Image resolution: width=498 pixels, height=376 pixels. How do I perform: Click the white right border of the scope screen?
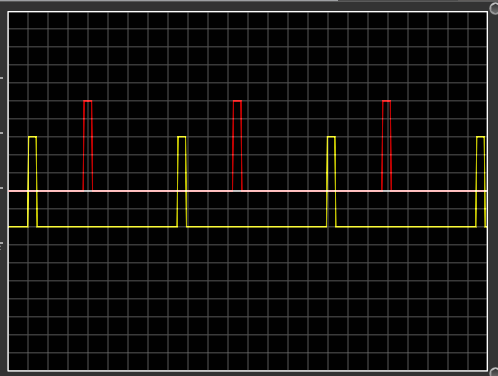[488, 191]
